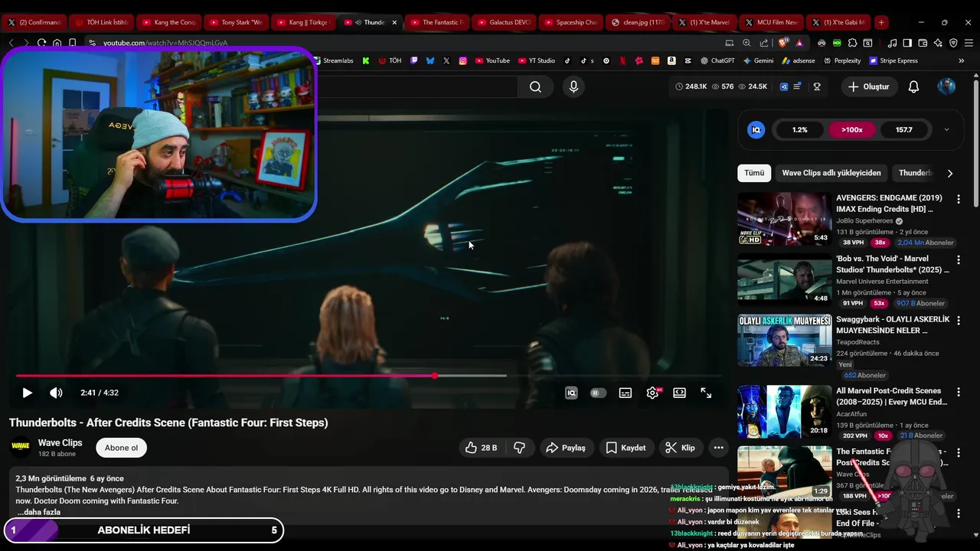The image size is (980, 551).
Task: Open Perplexity bookmark
Action: click(x=842, y=60)
